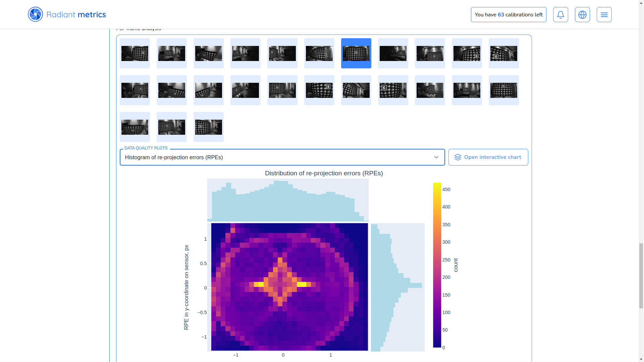This screenshot has width=644, height=362.
Task: Click Open interactive chart button
Action: 488,157
